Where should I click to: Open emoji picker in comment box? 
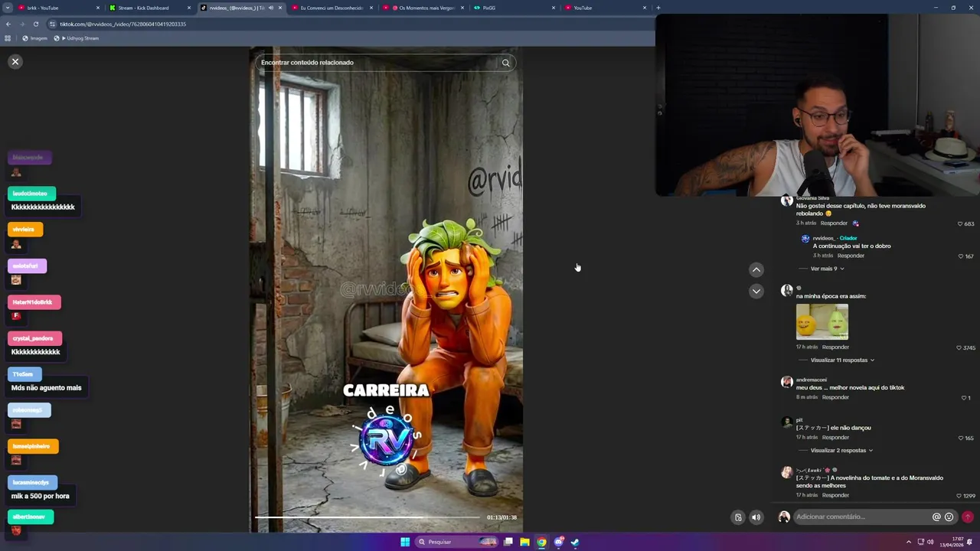pyautogui.click(x=949, y=517)
